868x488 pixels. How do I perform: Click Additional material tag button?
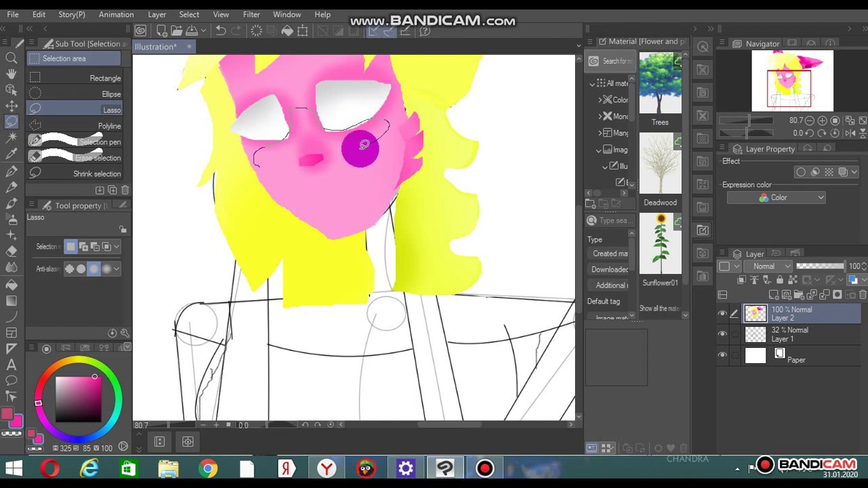(609, 285)
